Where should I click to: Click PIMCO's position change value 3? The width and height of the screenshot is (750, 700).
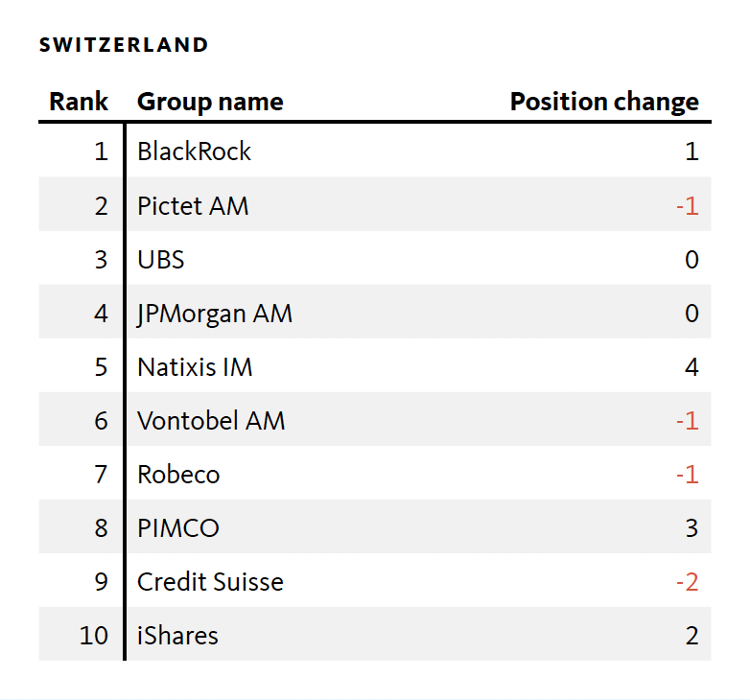point(691,527)
